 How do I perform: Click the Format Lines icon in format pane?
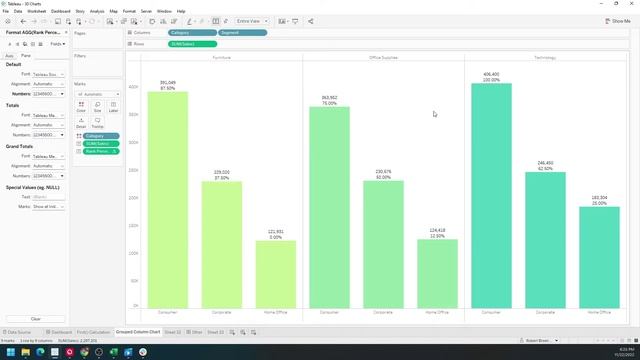point(40,44)
